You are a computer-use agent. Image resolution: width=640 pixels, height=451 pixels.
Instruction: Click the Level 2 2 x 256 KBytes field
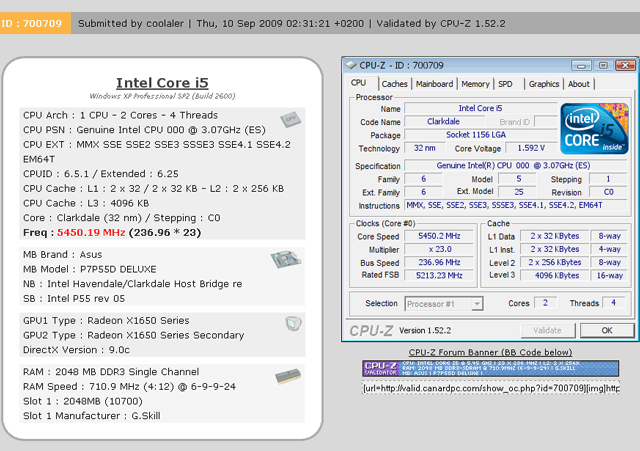click(x=555, y=262)
